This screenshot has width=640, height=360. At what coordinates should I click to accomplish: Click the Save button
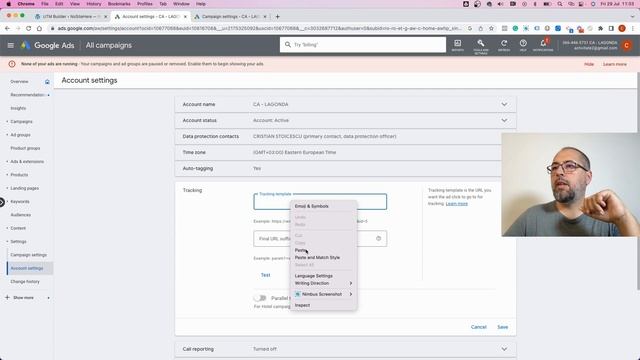point(502,327)
